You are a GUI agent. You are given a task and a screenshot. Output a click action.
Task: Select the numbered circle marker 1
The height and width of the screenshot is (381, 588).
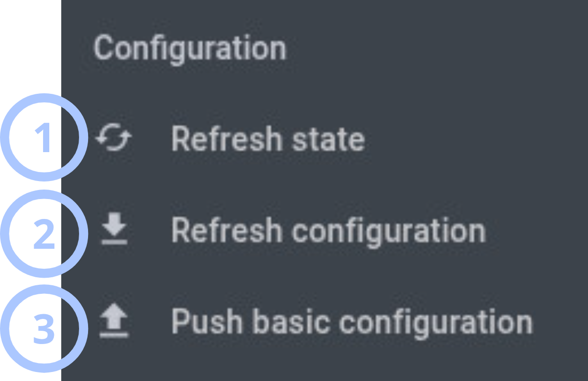[x=44, y=137]
